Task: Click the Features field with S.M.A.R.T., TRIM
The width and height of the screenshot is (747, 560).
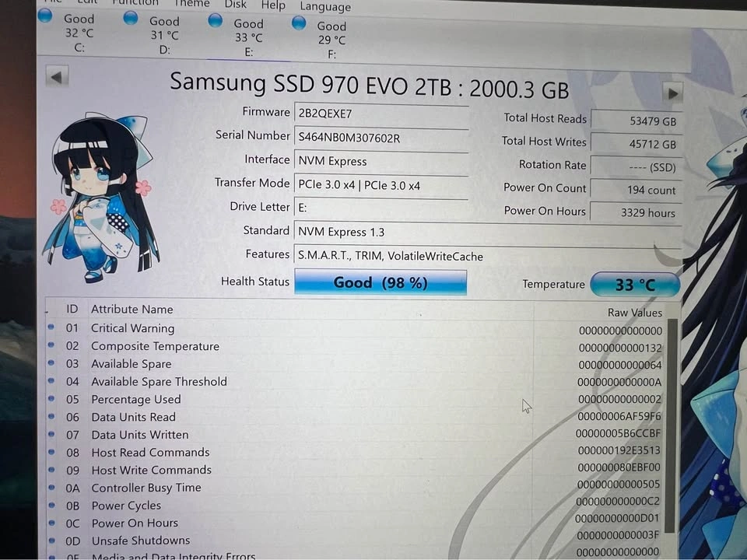Action: point(487,256)
